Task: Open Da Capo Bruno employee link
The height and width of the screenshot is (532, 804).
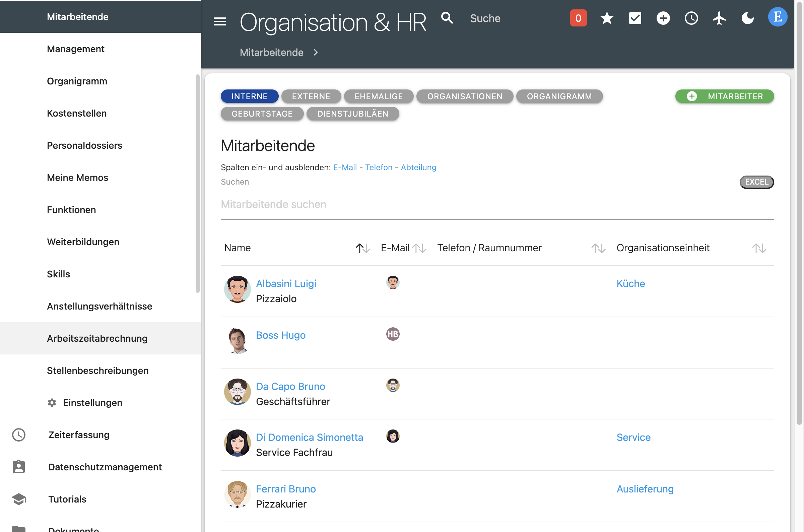Action: [x=290, y=387]
